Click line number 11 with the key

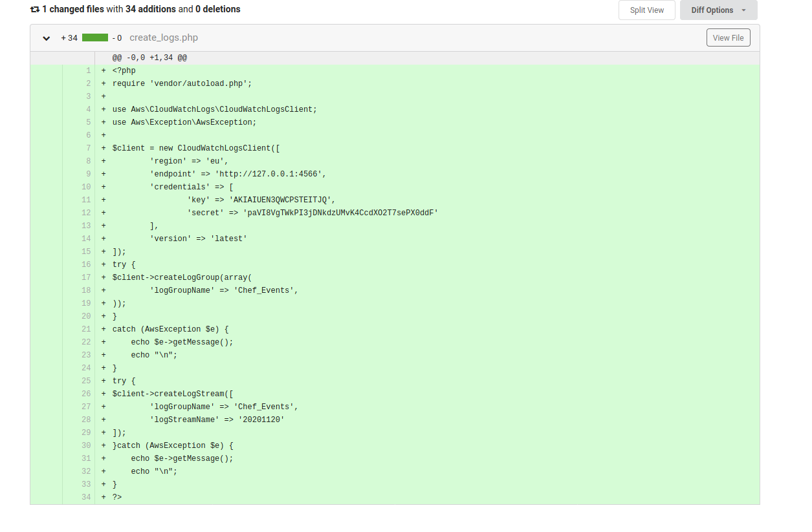(x=86, y=200)
